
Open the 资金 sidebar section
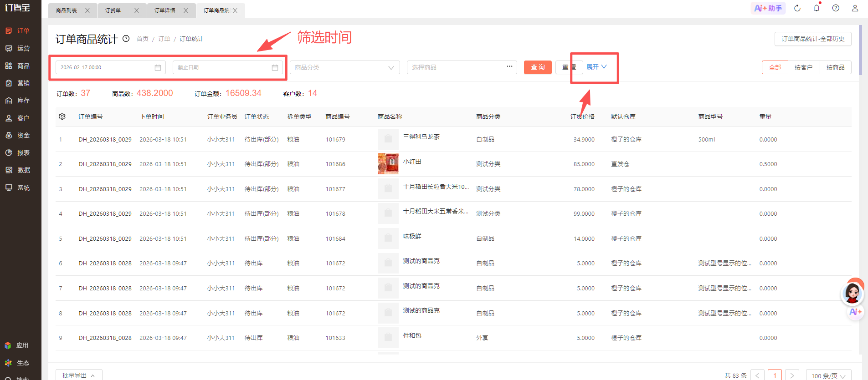pyautogui.click(x=17, y=135)
